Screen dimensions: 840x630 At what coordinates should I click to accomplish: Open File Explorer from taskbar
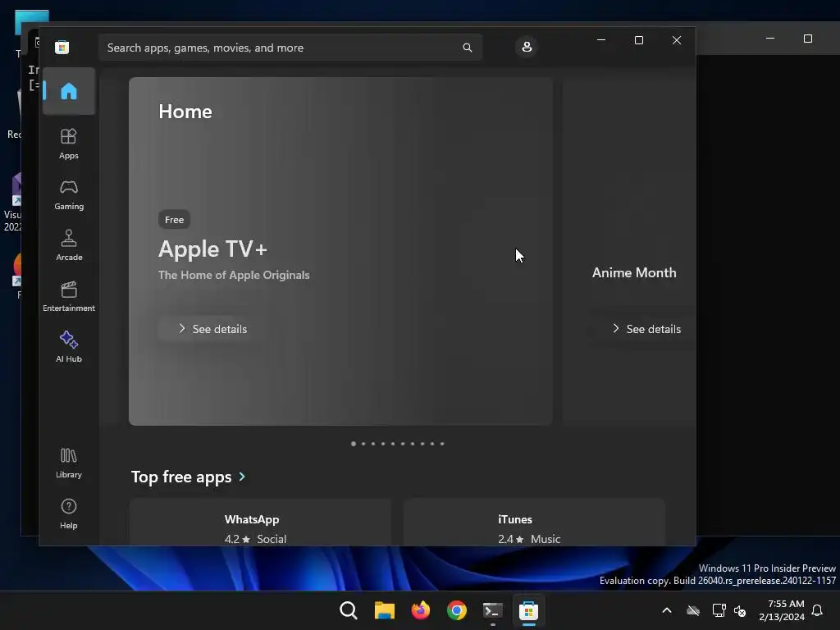click(385, 610)
